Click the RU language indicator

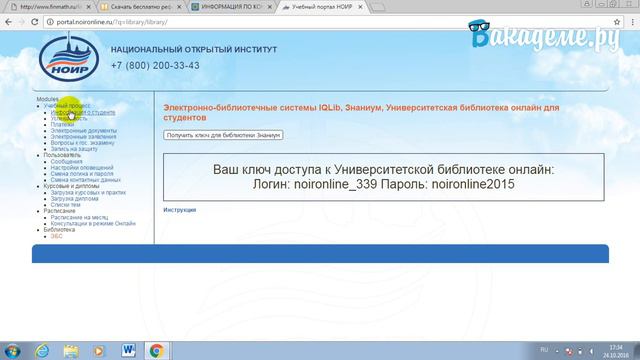point(544,350)
